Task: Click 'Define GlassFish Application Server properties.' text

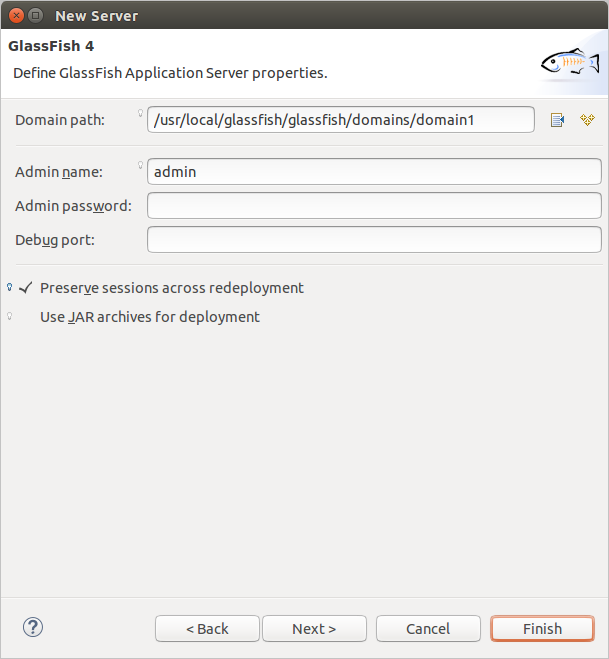Action: click(170, 73)
